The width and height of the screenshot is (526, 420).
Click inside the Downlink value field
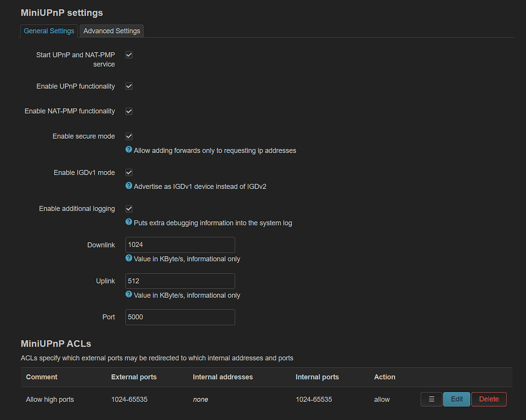[180, 245]
